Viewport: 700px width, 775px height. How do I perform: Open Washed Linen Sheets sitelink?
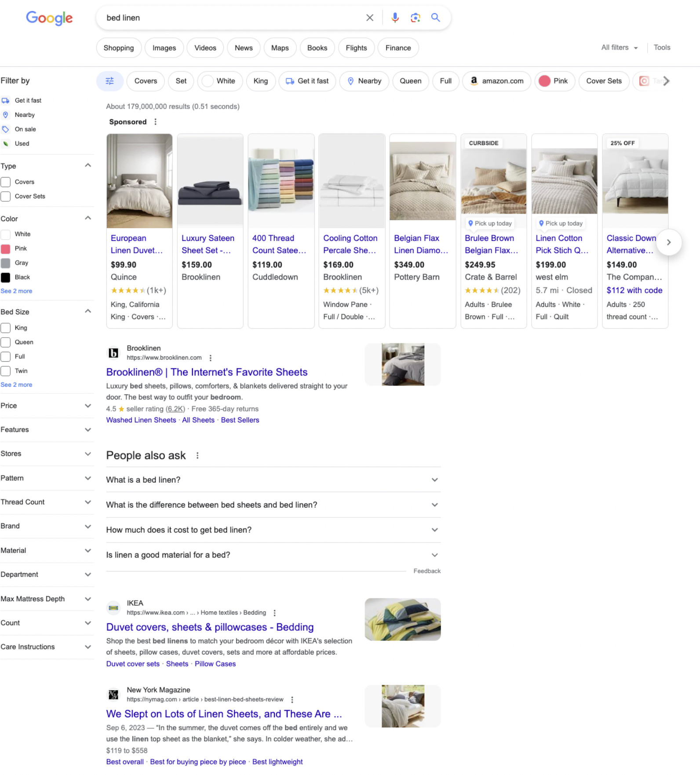click(141, 420)
